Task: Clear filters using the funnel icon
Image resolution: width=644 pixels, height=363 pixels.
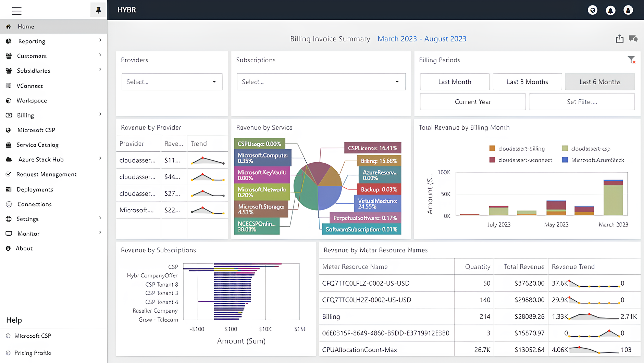Action: coord(631,60)
